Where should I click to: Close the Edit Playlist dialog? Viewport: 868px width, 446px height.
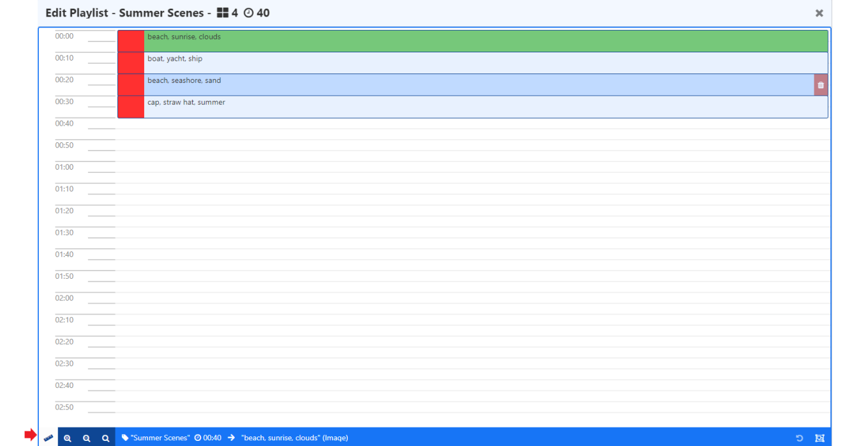pyautogui.click(x=819, y=13)
